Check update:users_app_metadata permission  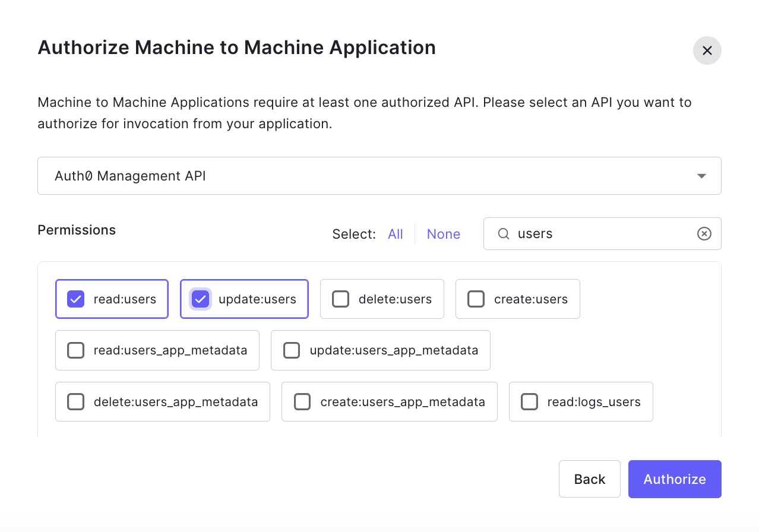(292, 350)
